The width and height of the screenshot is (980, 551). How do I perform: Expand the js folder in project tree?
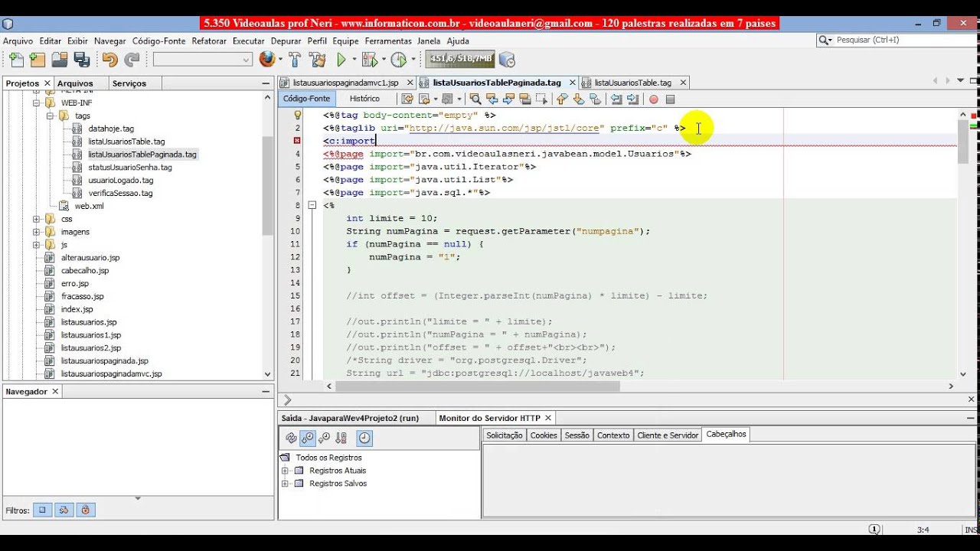pos(36,245)
